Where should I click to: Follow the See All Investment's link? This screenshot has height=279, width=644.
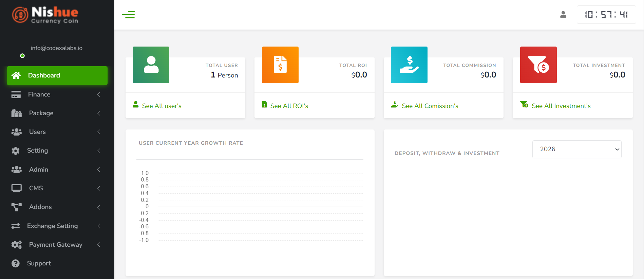coord(561,106)
